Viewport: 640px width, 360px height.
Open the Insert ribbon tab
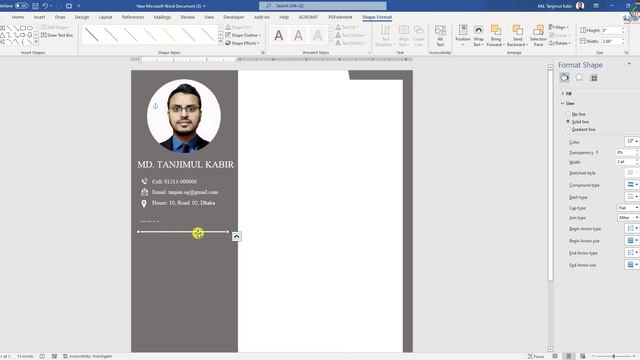(x=39, y=17)
